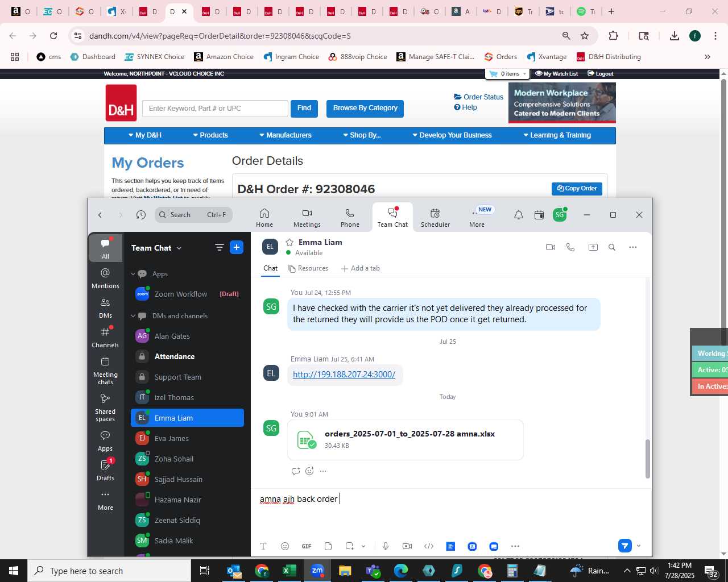Open the Support Team channel

click(x=187, y=377)
